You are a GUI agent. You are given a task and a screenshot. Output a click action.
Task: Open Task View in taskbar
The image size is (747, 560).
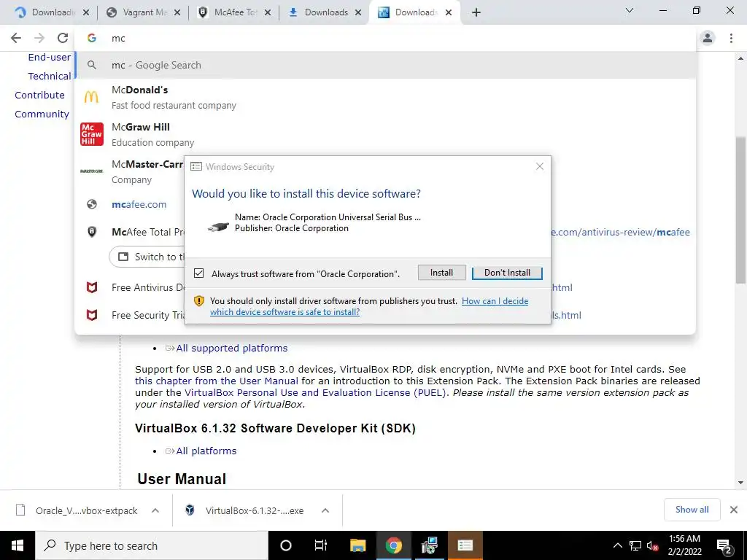(x=321, y=545)
